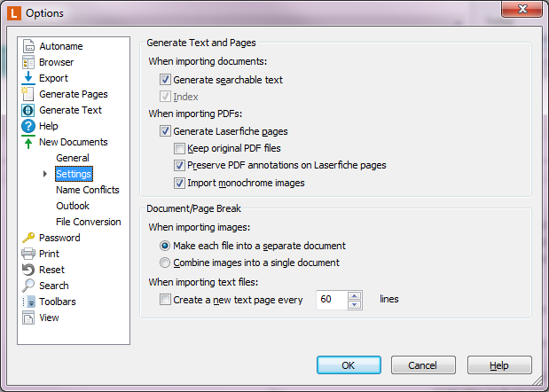
Task: Switch to File Conversion options page
Action: [88, 222]
